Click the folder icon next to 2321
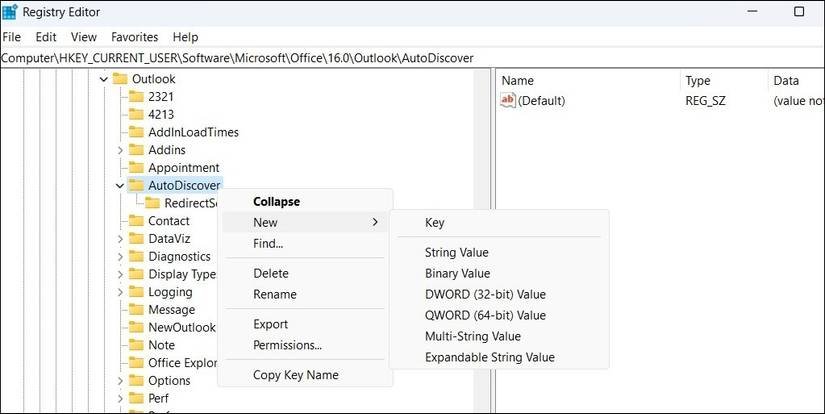Viewport: 825px width, 414px height. (137, 97)
